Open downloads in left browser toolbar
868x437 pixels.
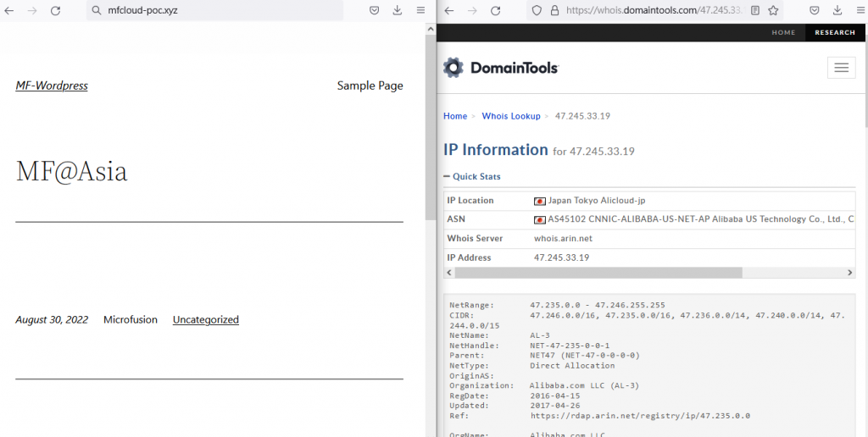tap(397, 10)
